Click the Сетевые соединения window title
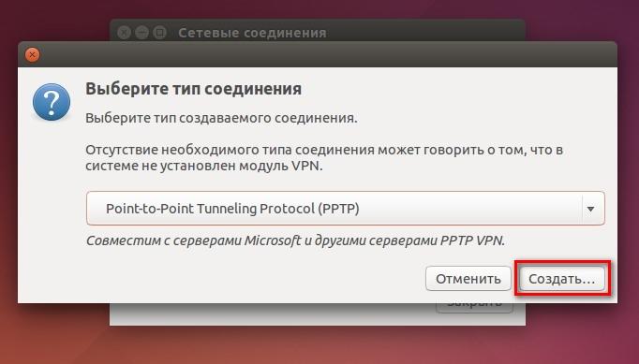 click(x=252, y=33)
